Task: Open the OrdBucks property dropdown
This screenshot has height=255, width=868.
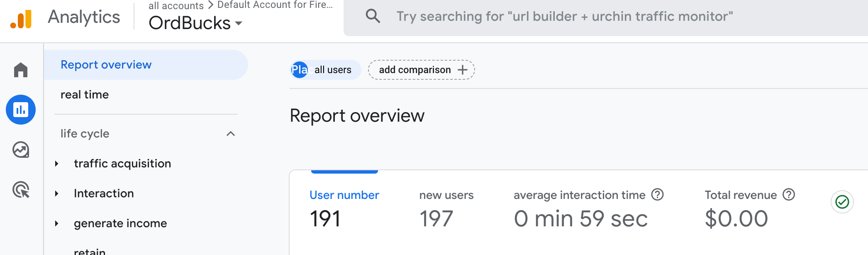Action: coord(195,23)
